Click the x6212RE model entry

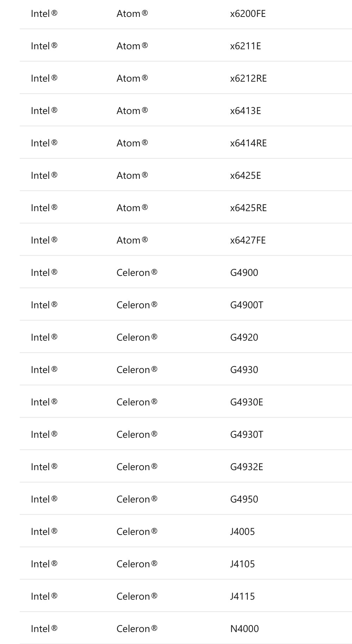248,78
